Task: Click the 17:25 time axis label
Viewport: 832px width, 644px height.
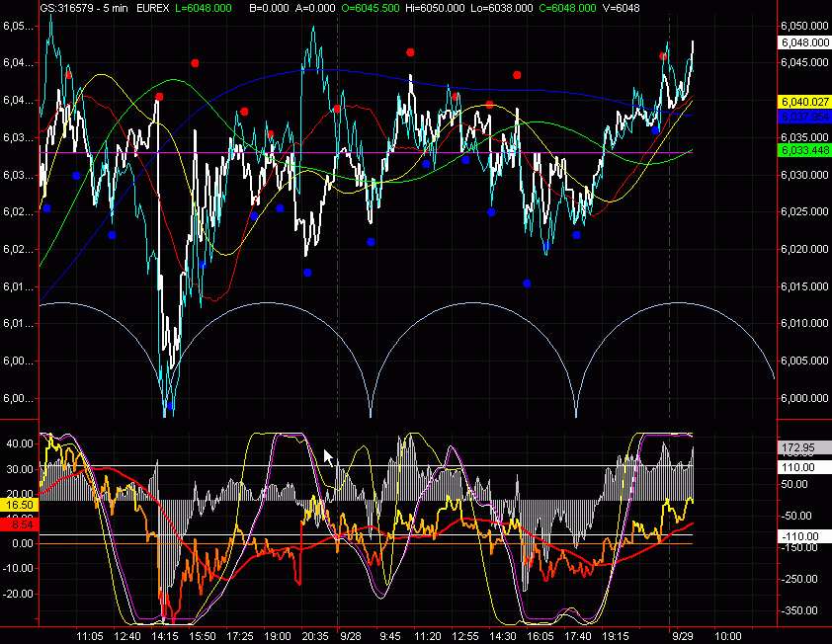Action: 240,636
